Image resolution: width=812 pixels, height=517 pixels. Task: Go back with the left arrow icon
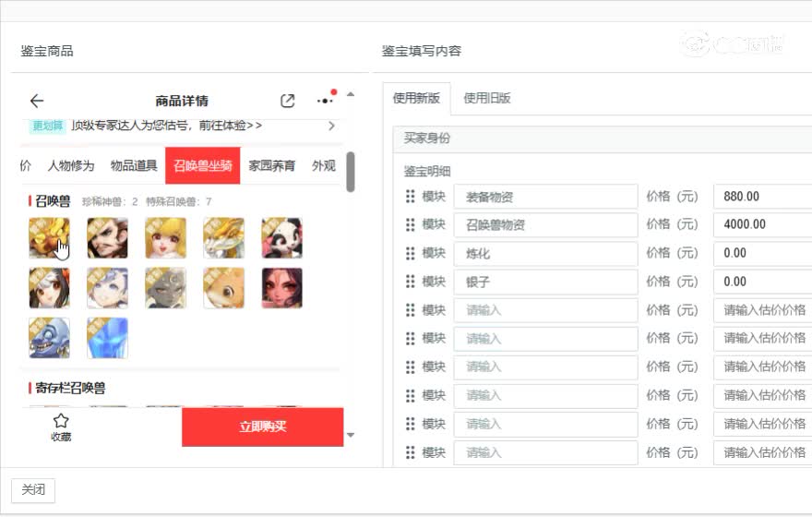coord(37,101)
